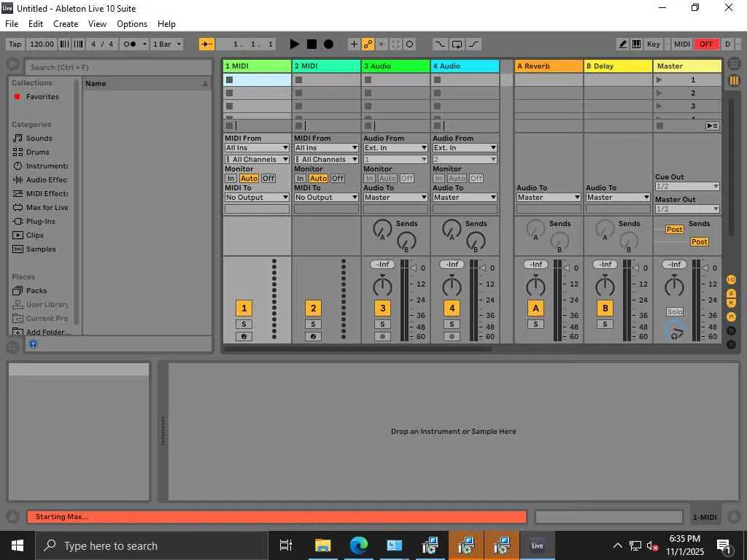Arm the Arrangement Record button

[329, 44]
